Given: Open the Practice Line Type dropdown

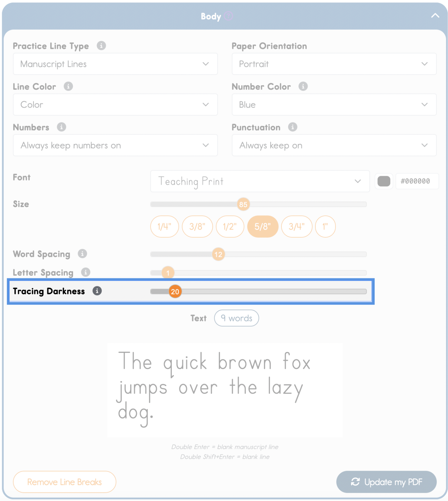Looking at the screenshot, I should click(115, 64).
